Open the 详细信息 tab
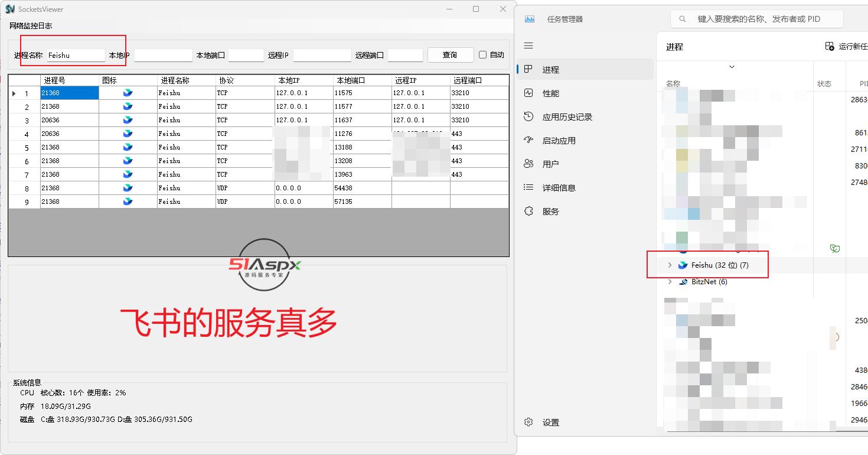 (x=586, y=188)
